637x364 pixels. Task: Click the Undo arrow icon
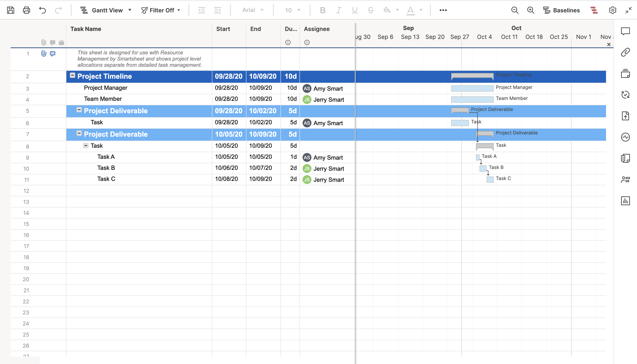42,10
